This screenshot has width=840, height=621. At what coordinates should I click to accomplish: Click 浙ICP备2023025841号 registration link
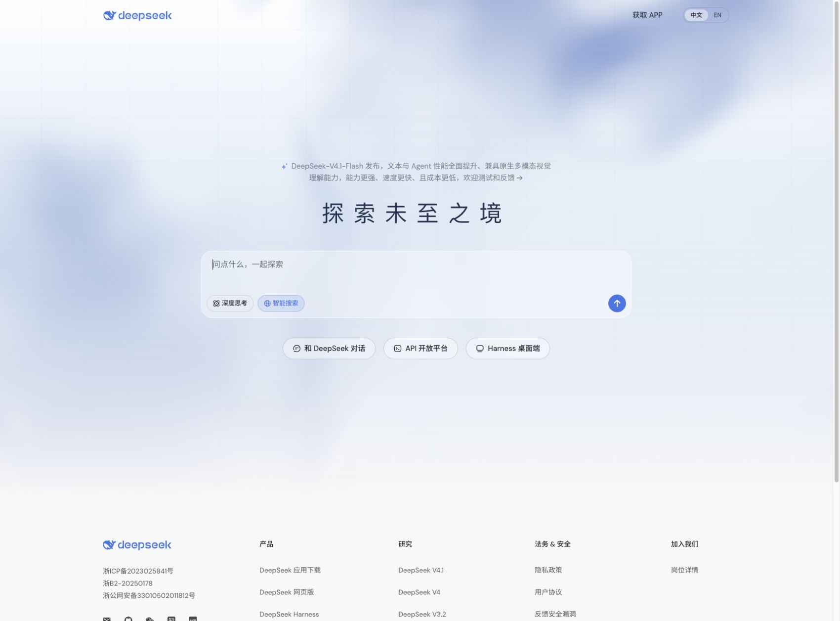[138, 571]
